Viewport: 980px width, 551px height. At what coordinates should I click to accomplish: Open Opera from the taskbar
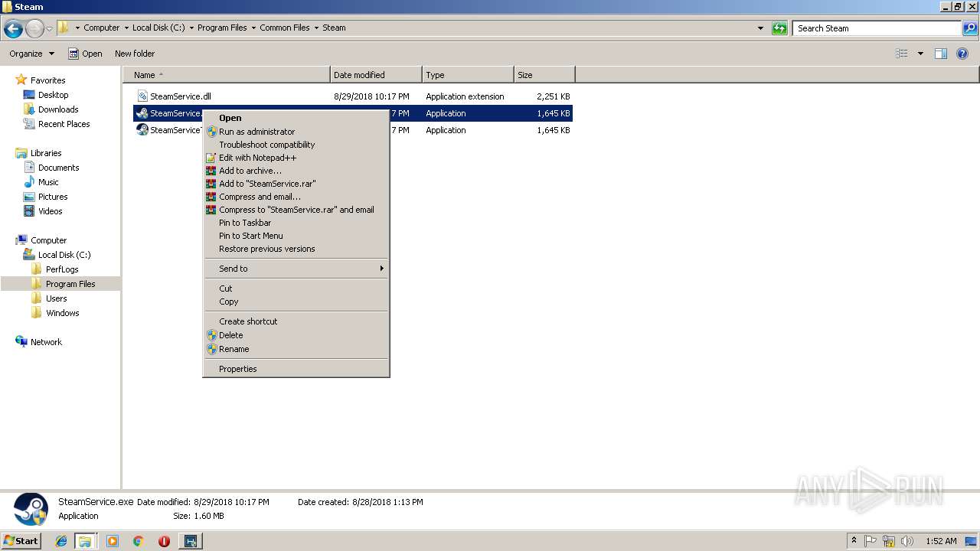[164, 541]
